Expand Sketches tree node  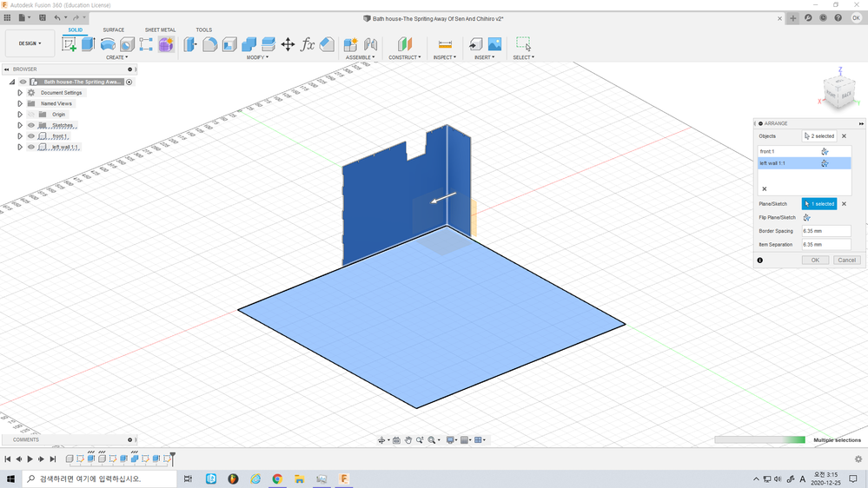pyautogui.click(x=20, y=126)
